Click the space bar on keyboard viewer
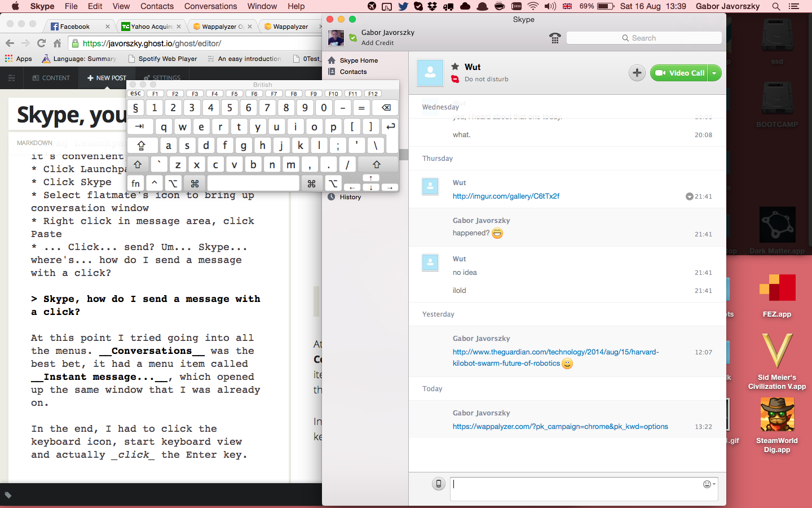The height and width of the screenshot is (508, 812). [x=253, y=183]
